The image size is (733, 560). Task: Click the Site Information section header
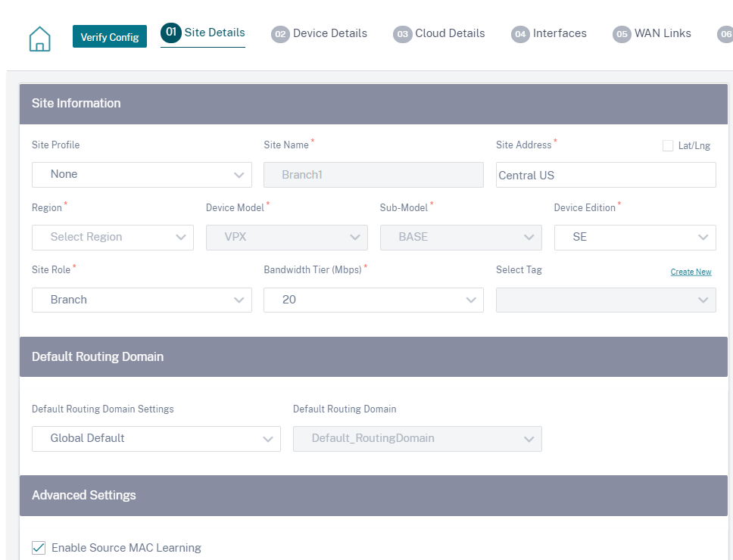click(373, 104)
